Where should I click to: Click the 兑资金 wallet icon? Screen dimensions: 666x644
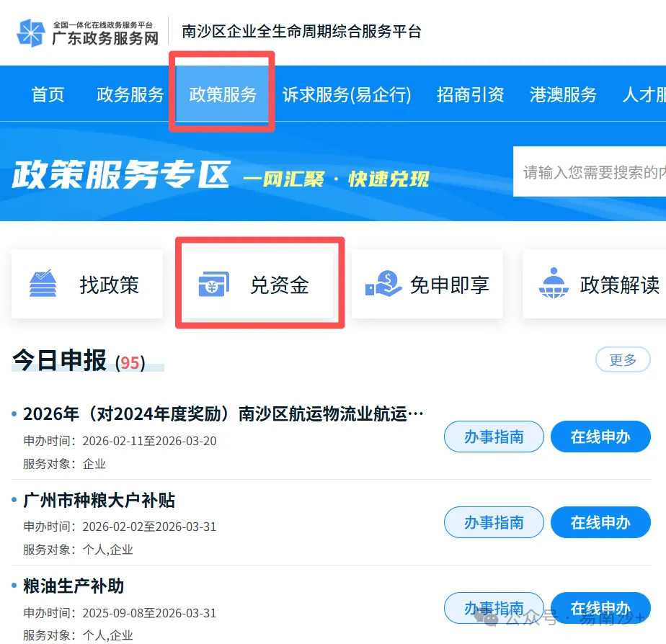(213, 284)
